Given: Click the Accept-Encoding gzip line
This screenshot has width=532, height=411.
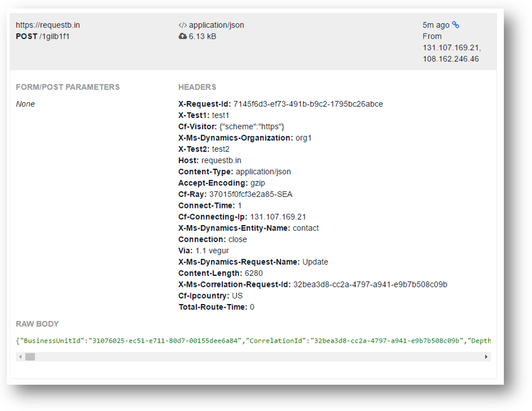Looking at the screenshot, I should coord(222,183).
